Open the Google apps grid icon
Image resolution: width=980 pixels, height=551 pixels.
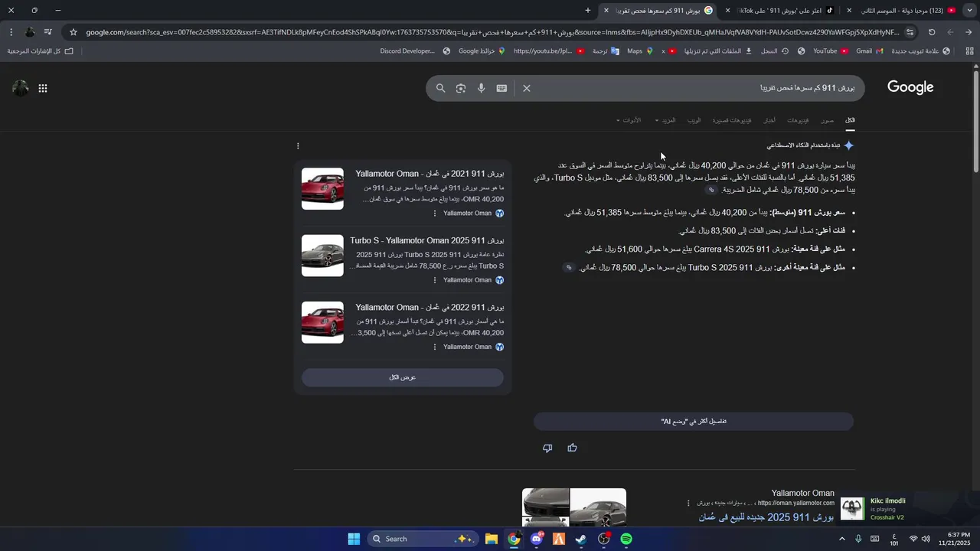pos(43,88)
